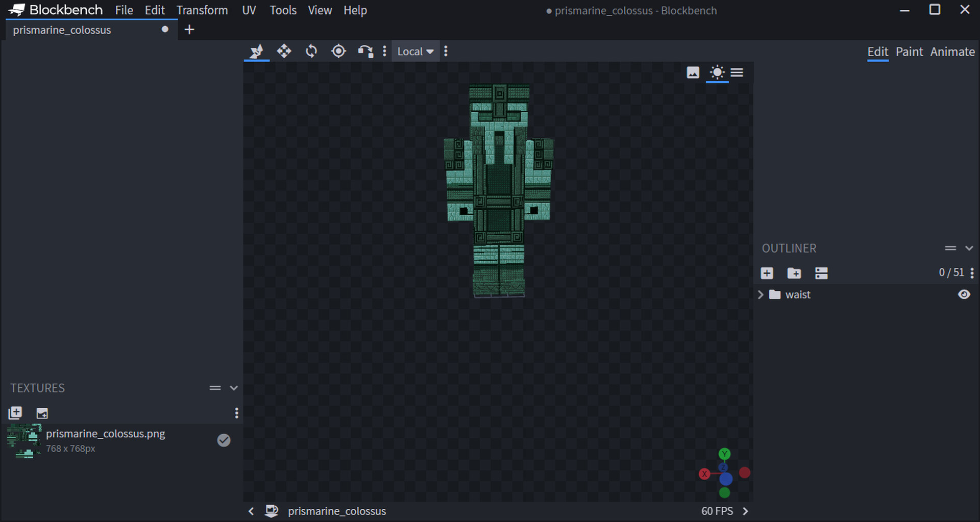980x522 pixels.
Task: Toggle shading with the sun icon
Action: pyautogui.click(x=717, y=72)
